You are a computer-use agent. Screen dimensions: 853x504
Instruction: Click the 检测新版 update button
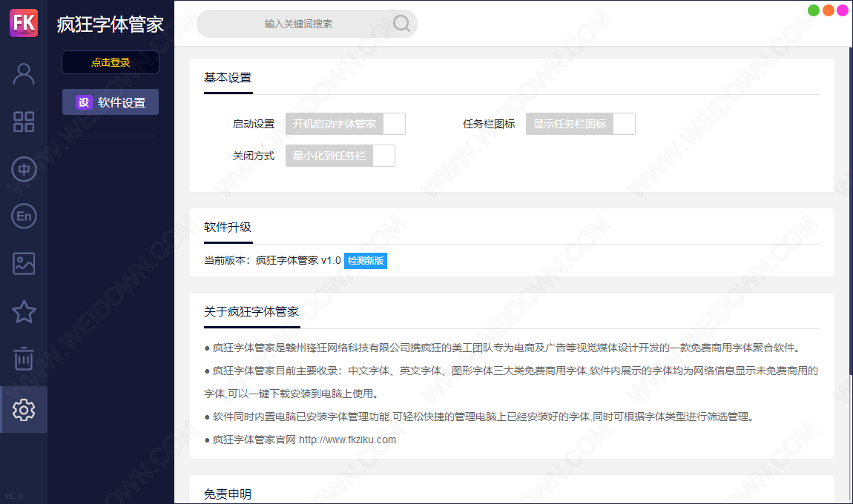pyautogui.click(x=366, y=261)
